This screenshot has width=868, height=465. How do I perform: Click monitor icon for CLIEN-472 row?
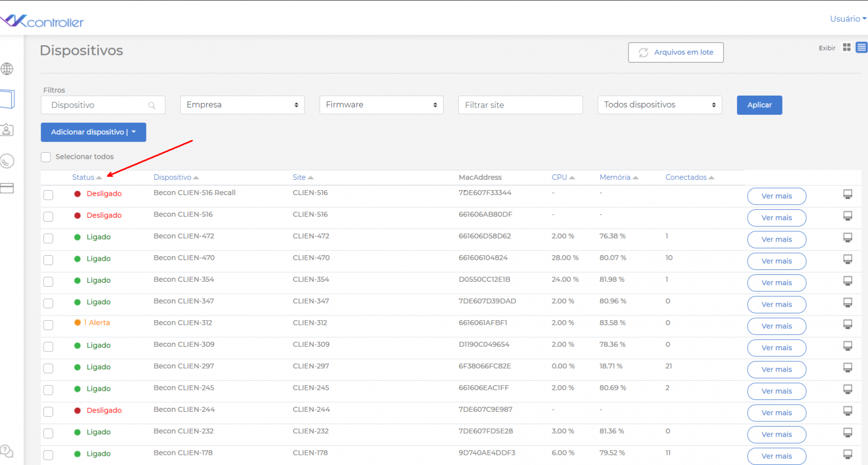(848, 238)
